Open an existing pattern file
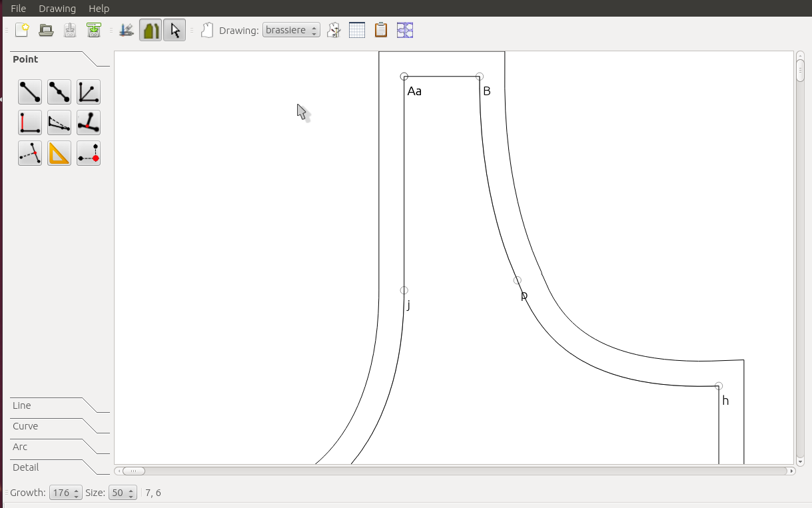This screenshot has width=812, height=508. point(45,29)
